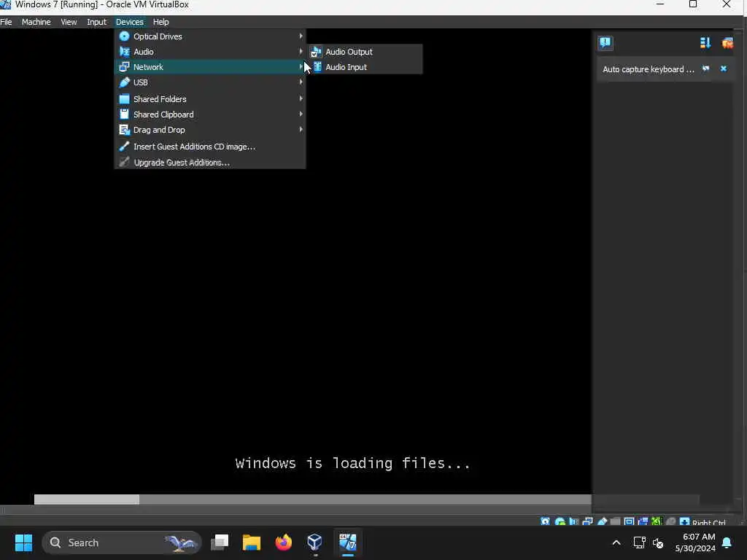Open the notifications bell
Image resolution: width=747 pixels, height=560 pixels.
727,542
